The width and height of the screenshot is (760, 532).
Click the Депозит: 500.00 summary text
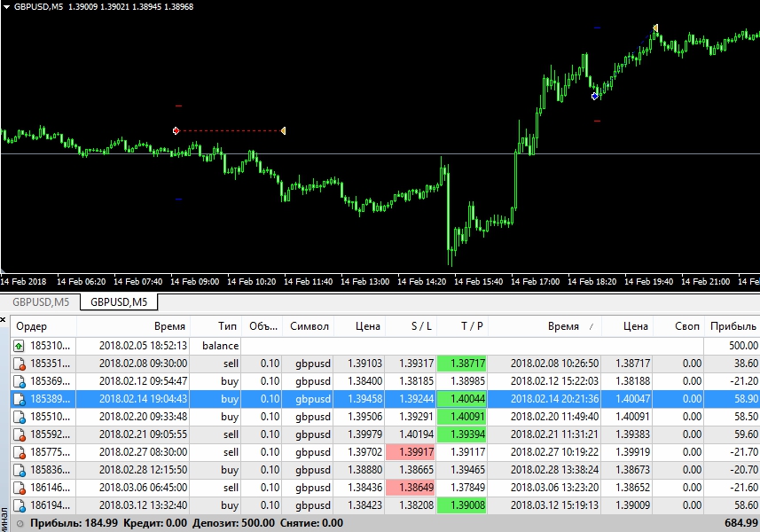pyautogui.click(x=233, y=523)
